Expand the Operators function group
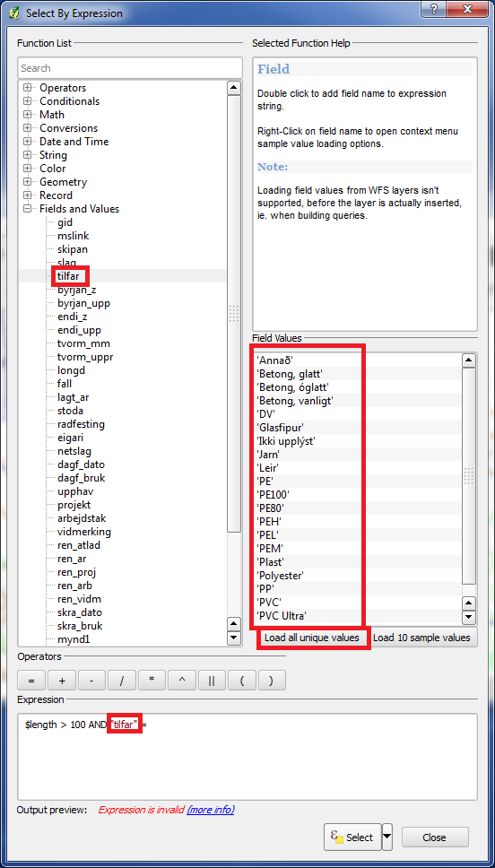Image resolution: width=495 pixels, height=868 pixels. [27, 88]
